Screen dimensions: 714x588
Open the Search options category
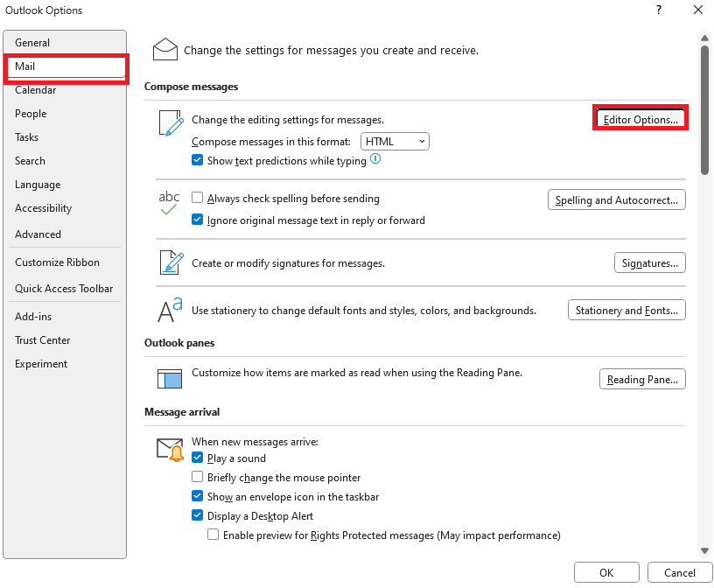pos(65,161)
